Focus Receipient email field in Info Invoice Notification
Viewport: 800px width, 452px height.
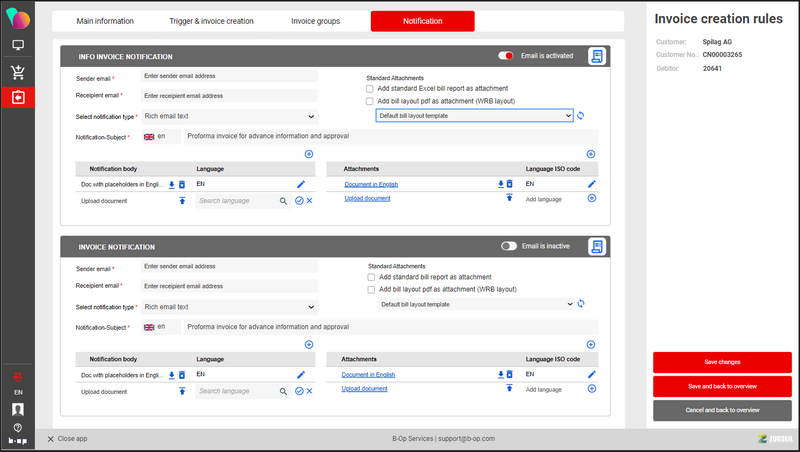[229, 96]
